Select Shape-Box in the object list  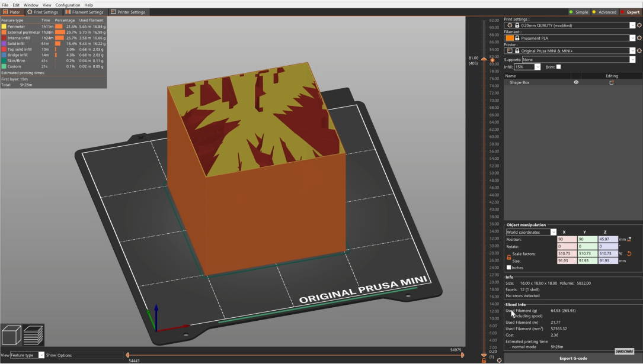coord(519,82)
